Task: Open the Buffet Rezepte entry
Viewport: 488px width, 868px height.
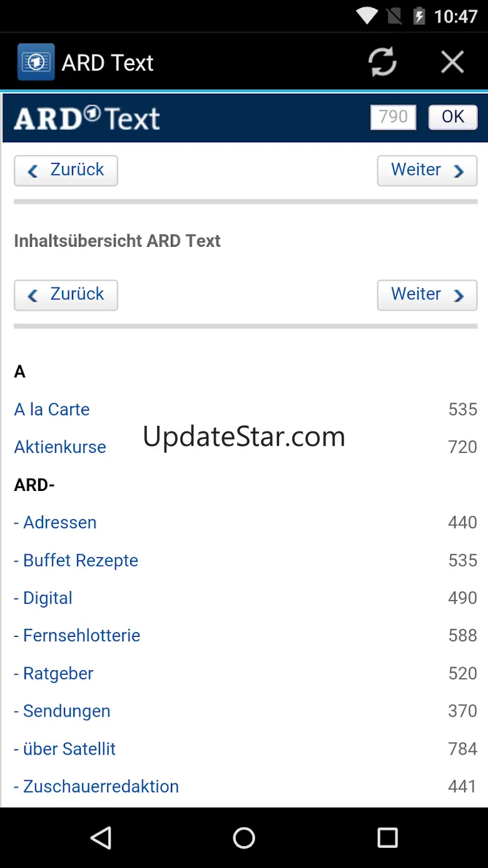Action: 76,561
